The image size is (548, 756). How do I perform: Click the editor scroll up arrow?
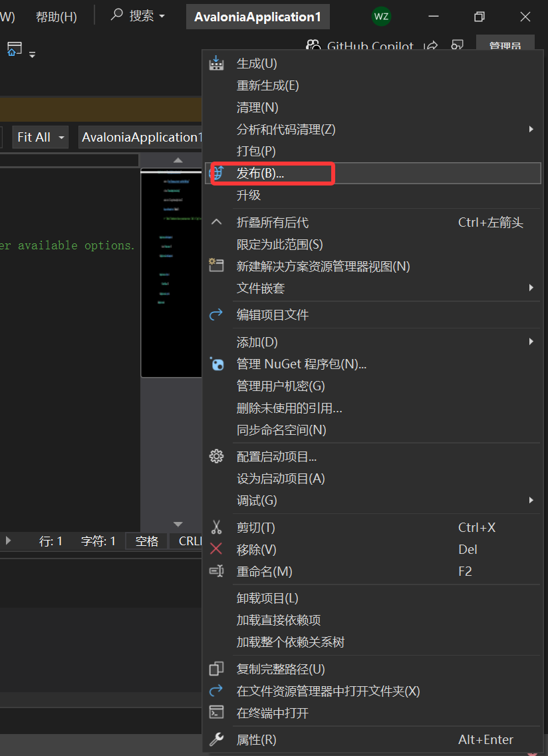coord(178,160)
